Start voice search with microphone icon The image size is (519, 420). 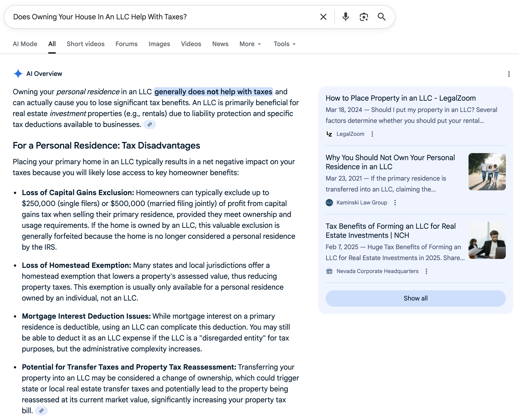(346, 17)
